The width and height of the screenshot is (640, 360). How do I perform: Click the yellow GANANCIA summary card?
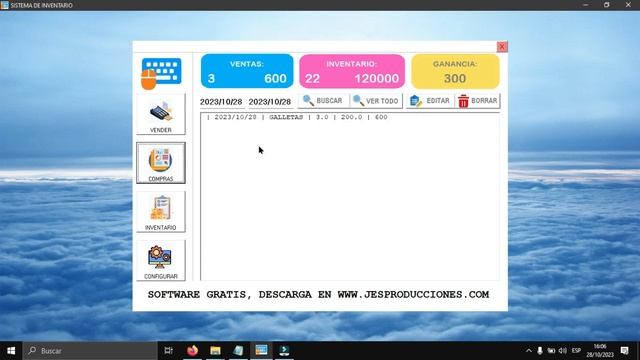[455, 71]
